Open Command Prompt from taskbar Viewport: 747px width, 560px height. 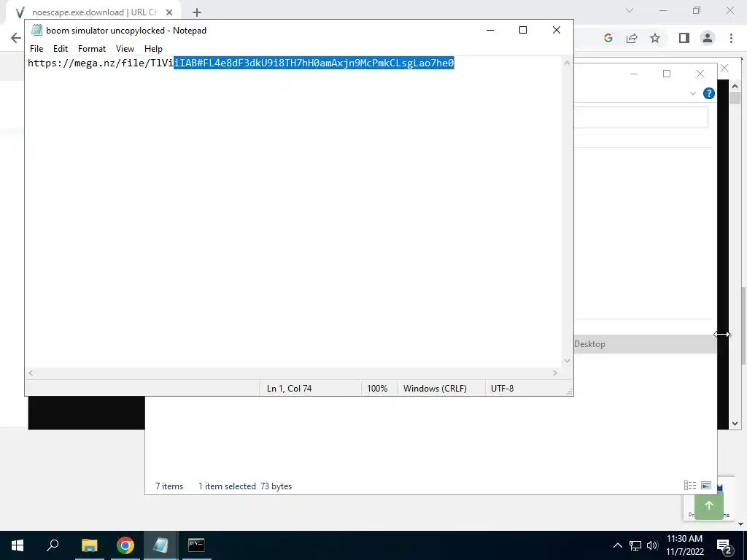(196, 545)
